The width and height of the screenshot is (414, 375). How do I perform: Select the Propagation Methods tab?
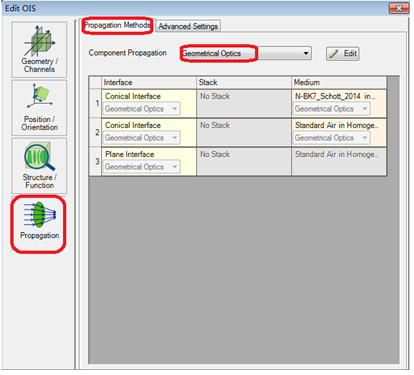click(117, 25)
